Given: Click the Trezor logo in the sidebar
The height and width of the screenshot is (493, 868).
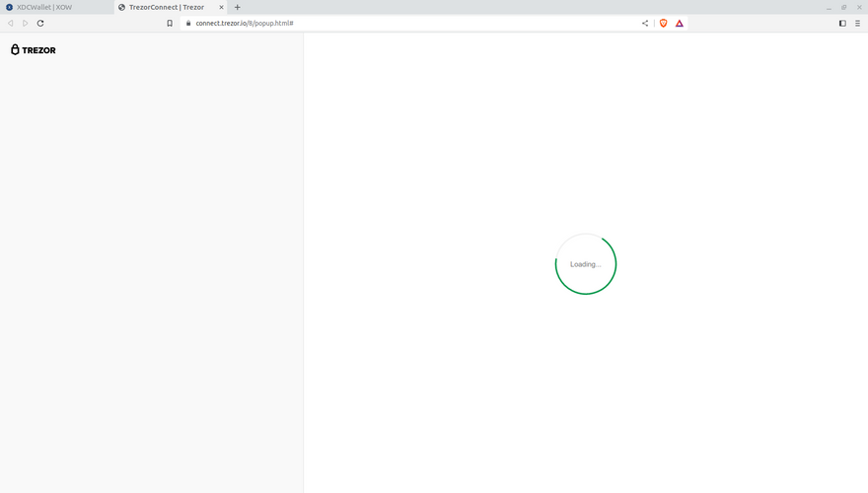Looking at the screenshot, I should (34, 49).
